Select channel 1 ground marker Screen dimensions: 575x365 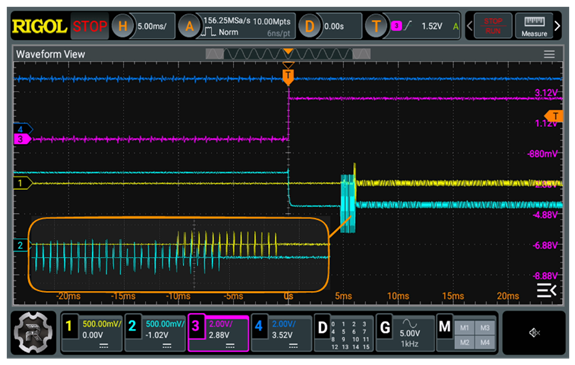23,183
